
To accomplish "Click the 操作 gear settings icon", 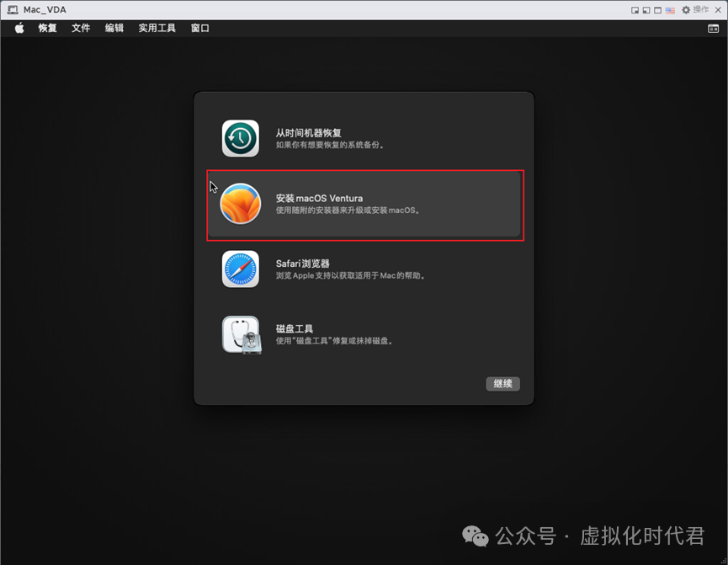I will (x=686, y=10).
